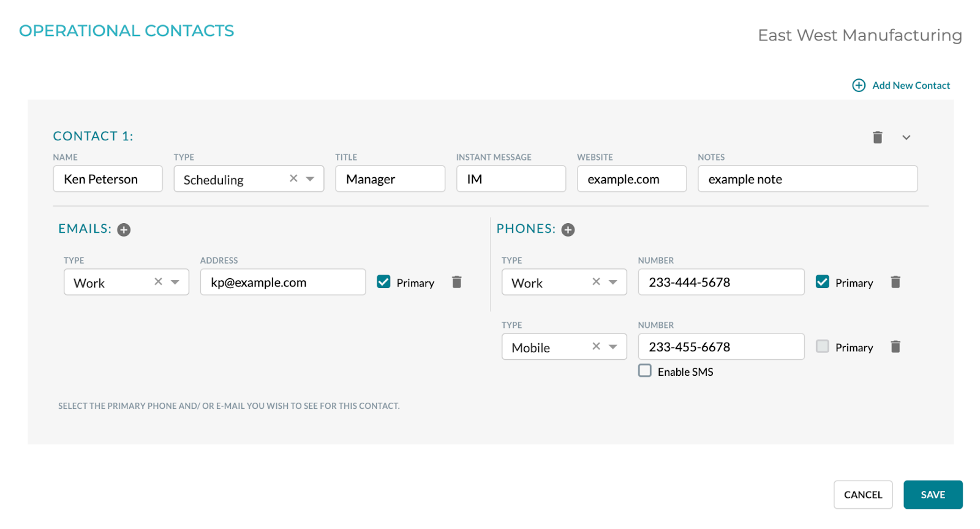Check Primary for phone 233-455-6678
This screenshot has width=980, height=529.
point(822,346)
